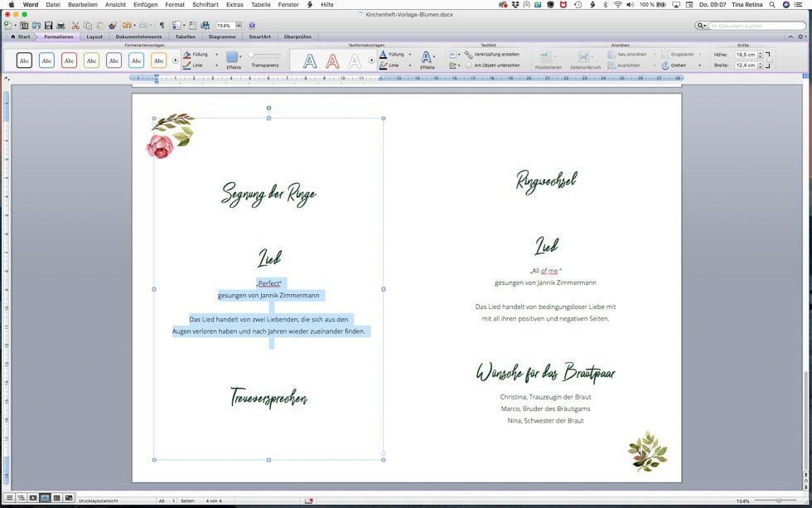The width and height of the screenshot is (812, 508).
Task: Choose the blue outlined A text style
Action: 309,60
